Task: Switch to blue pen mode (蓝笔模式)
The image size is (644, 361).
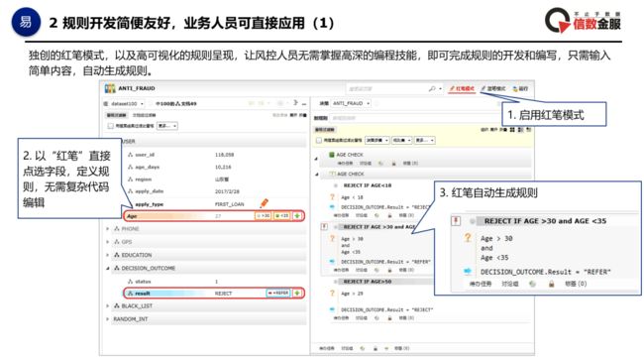Action: coord(493,89)
